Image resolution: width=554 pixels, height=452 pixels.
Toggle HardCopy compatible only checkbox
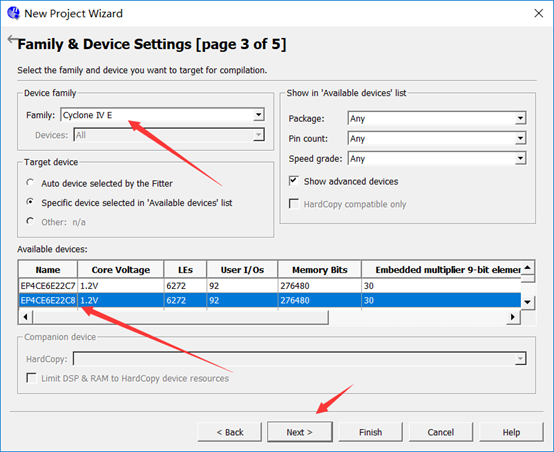pyautogui.click(x=294, y=204)
